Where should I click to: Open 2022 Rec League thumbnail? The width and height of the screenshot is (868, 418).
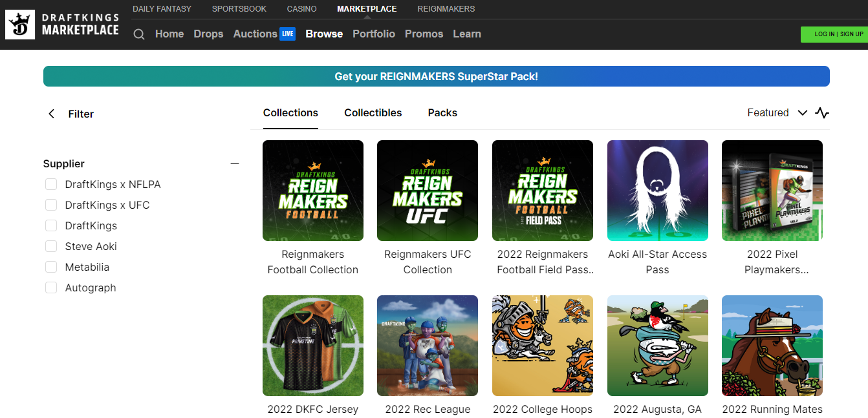[428, 346]
